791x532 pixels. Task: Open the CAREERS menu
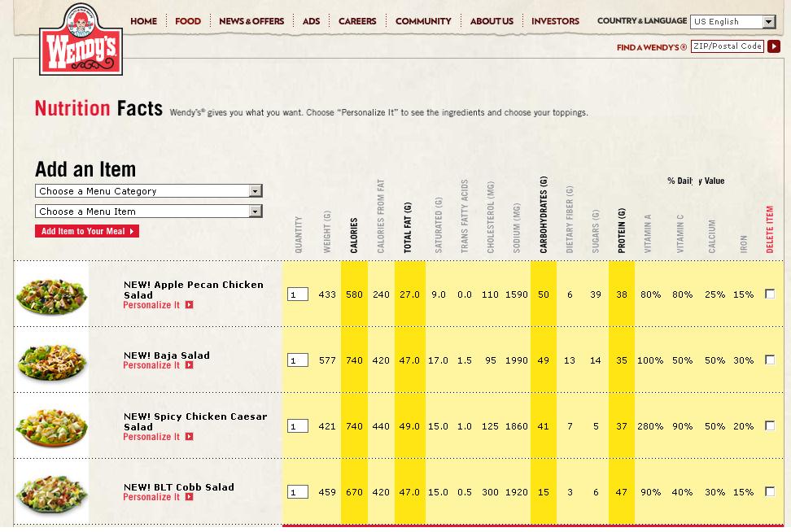pyautogui.click(x=357, y=21)
